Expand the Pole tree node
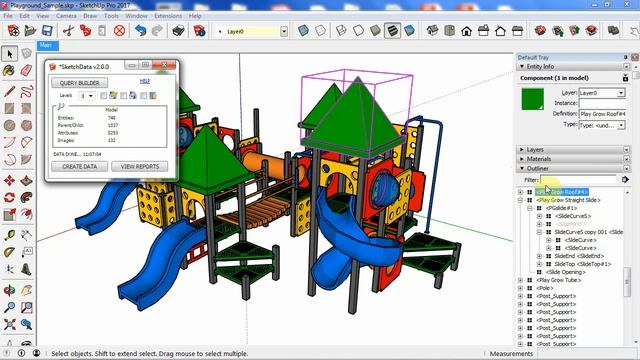Screen dimensions: 640x360 pyautogui.click(x=520, y=288)
